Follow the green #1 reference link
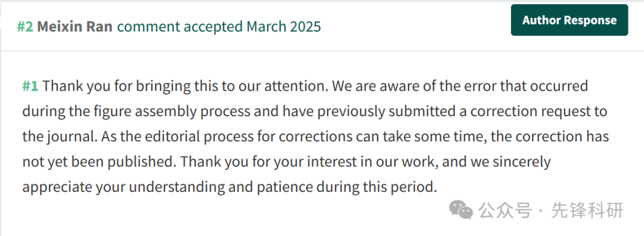644x236 pixels. [30, 86]
